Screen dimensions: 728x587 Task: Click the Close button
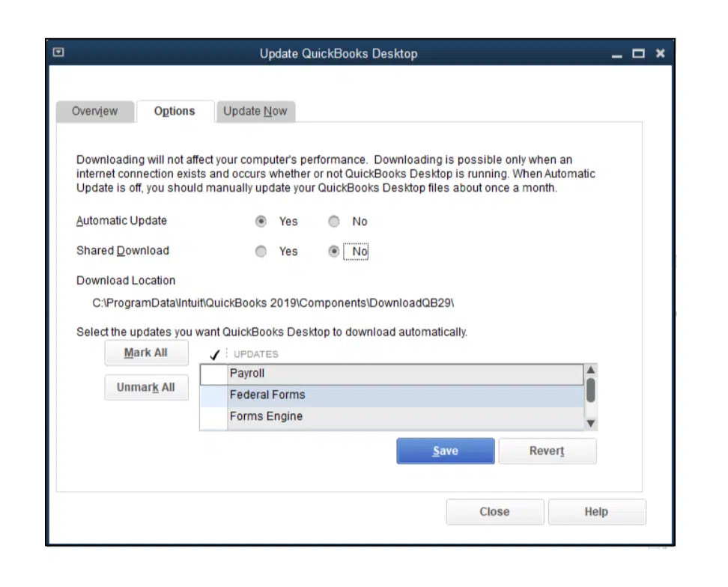pyautogui.click(x=495, y=512)
